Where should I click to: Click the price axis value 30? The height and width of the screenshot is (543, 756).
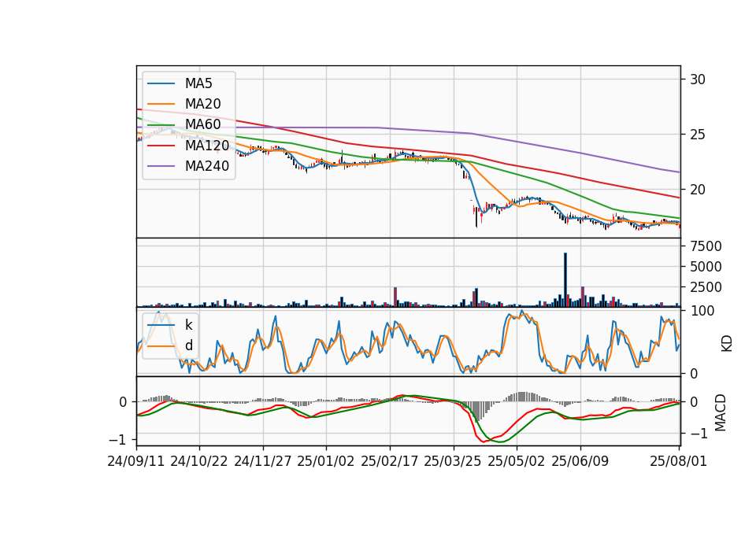[x=697, y=79]
